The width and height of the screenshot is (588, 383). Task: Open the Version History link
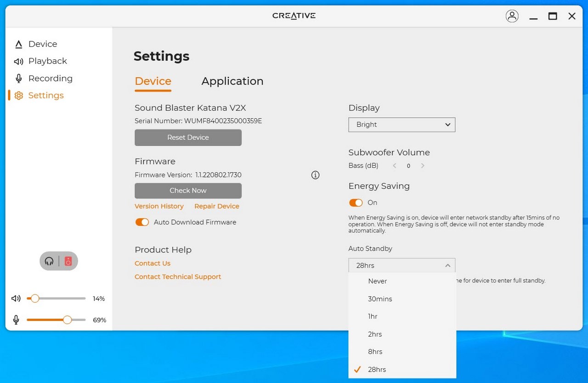(x=159, y=206)
